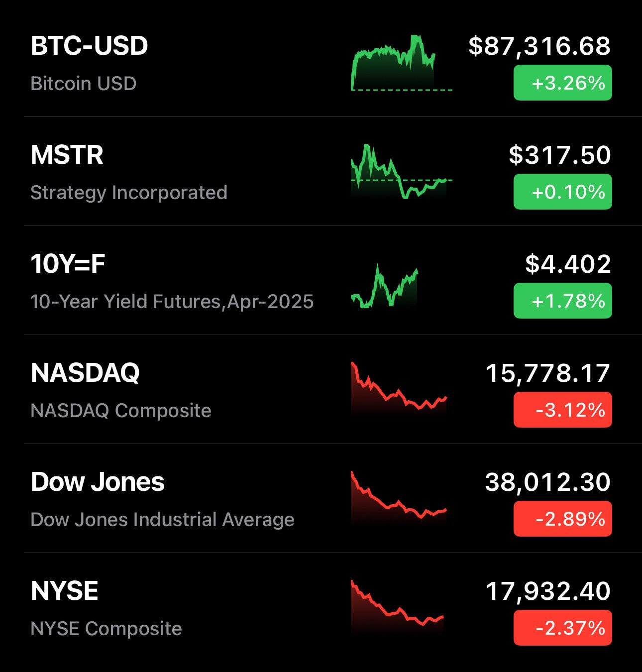This screenshot has width=642, height=672.
Task: Tap the $87,316.68 Bitcoin price
Action: click(539, 46)
